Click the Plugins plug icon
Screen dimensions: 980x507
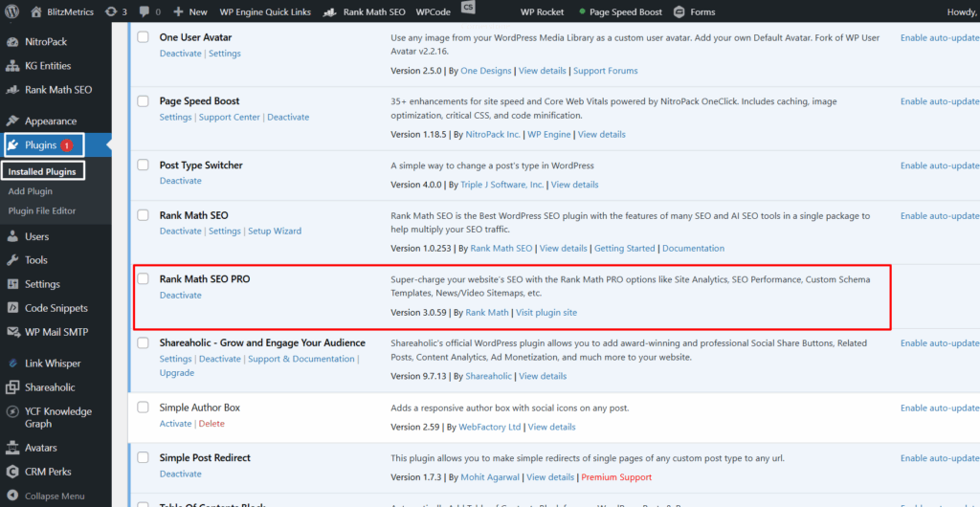tap(12, 144)
